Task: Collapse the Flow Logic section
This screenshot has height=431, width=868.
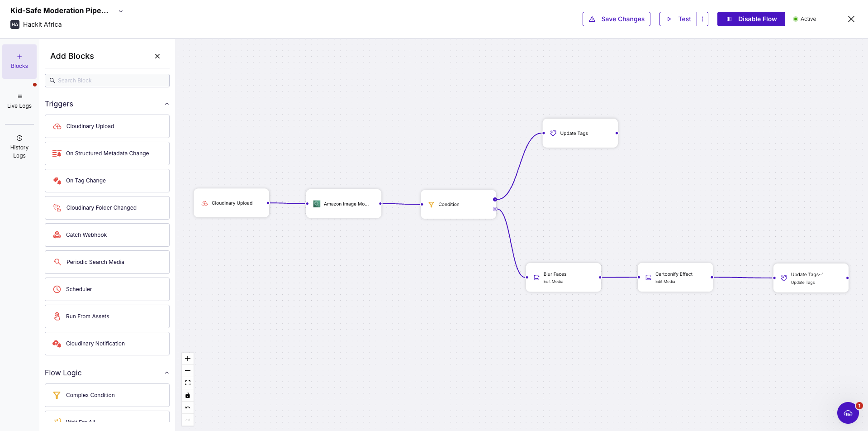Action: pos(166,372)
